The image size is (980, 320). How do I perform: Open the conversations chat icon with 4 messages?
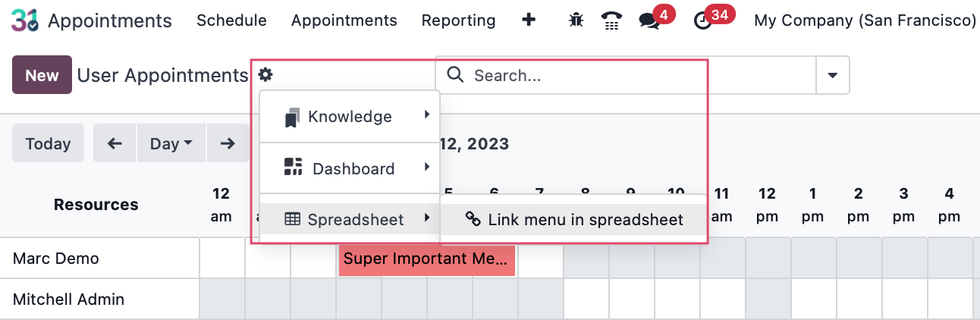pos(649,20)
